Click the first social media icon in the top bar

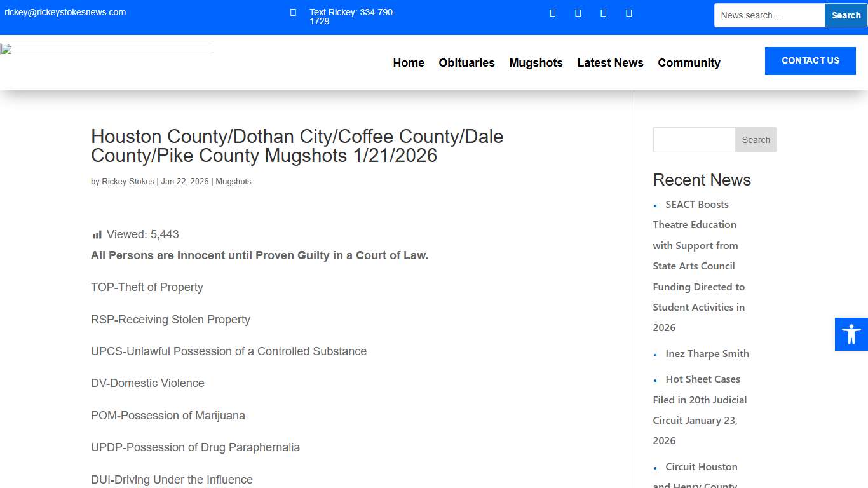coord(552,12)
